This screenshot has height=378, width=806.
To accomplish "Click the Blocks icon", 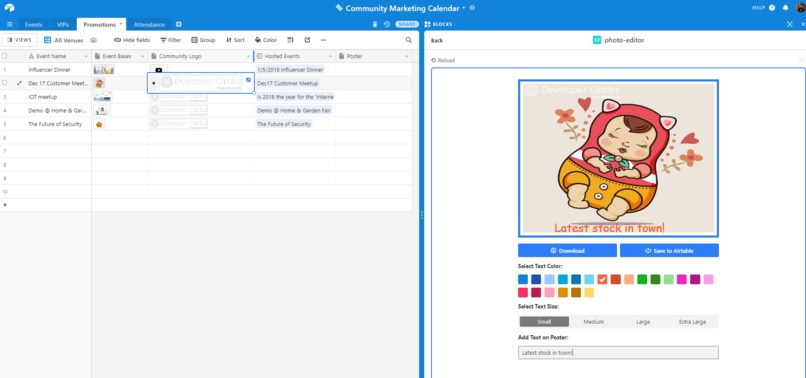I will [x=427, y=24].
